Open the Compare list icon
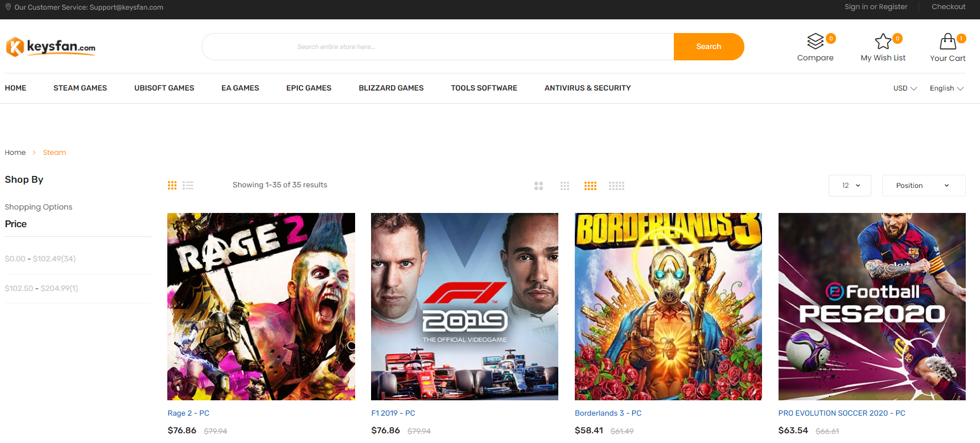The height and width of the screenshot is (443, 980). point(816,41)
